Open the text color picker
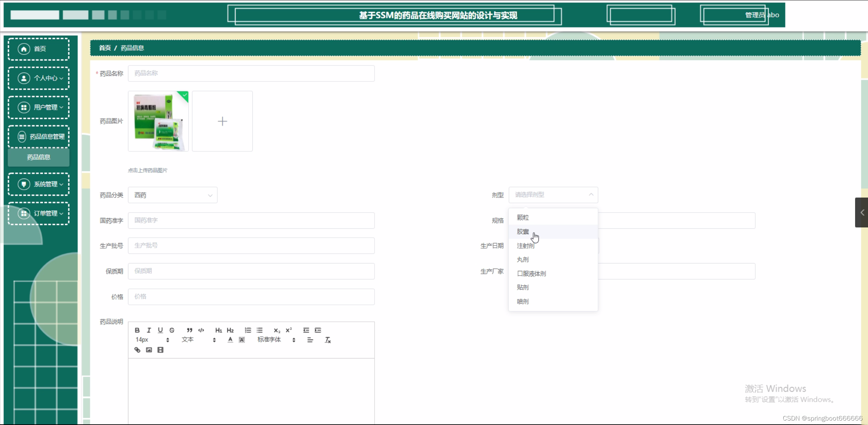This screenshot has height=425, width=868. (230, 340)
